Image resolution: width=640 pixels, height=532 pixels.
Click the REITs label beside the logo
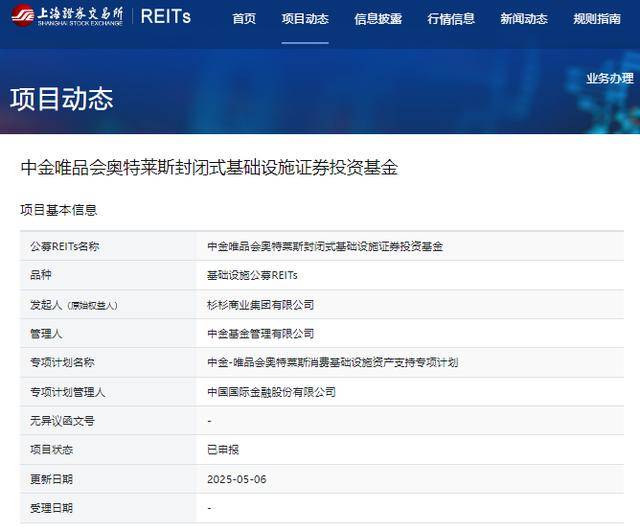[x=166, y=17]
